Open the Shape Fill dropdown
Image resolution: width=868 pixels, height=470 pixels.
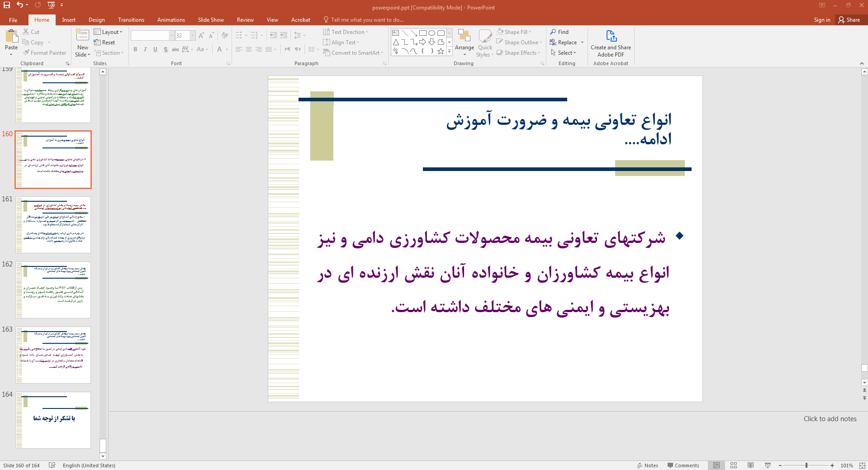point(514,32)
